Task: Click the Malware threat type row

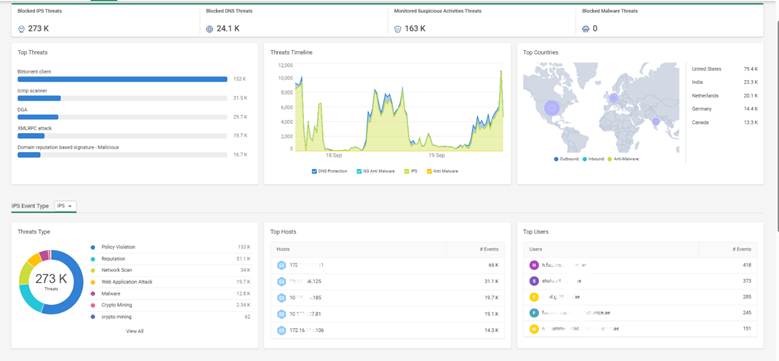Action: click(170, 294)
